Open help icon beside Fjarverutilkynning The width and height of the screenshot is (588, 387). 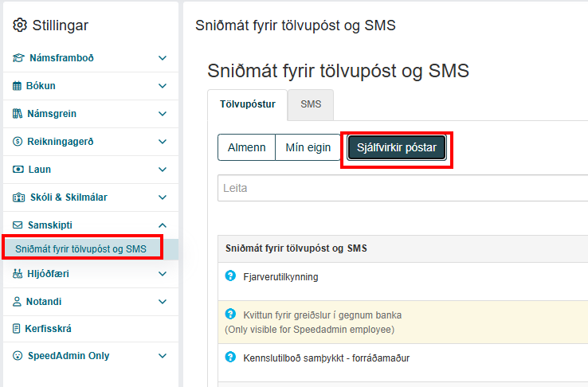click(230, 276)
